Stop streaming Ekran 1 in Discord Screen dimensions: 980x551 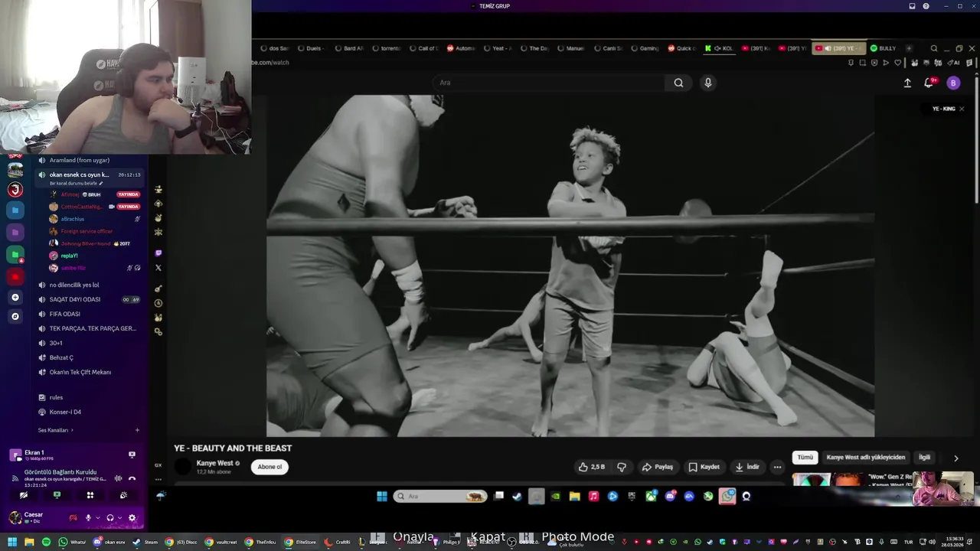coord(132,455)
